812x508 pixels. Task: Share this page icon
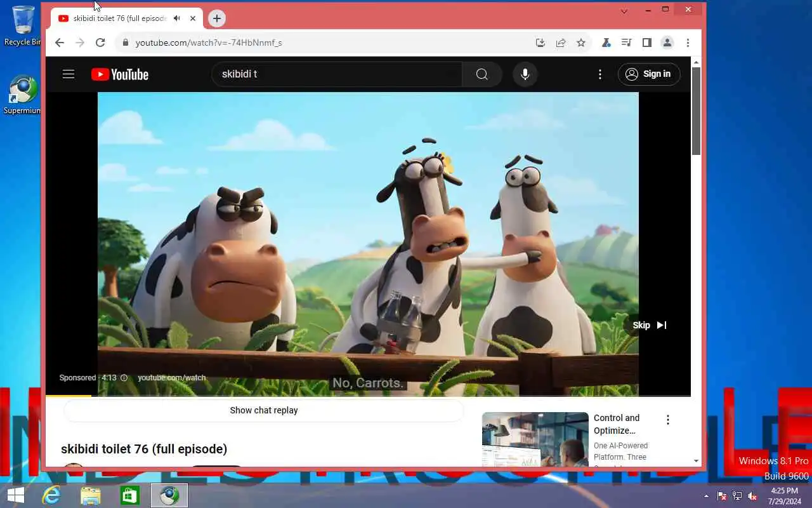pos(561,43)
